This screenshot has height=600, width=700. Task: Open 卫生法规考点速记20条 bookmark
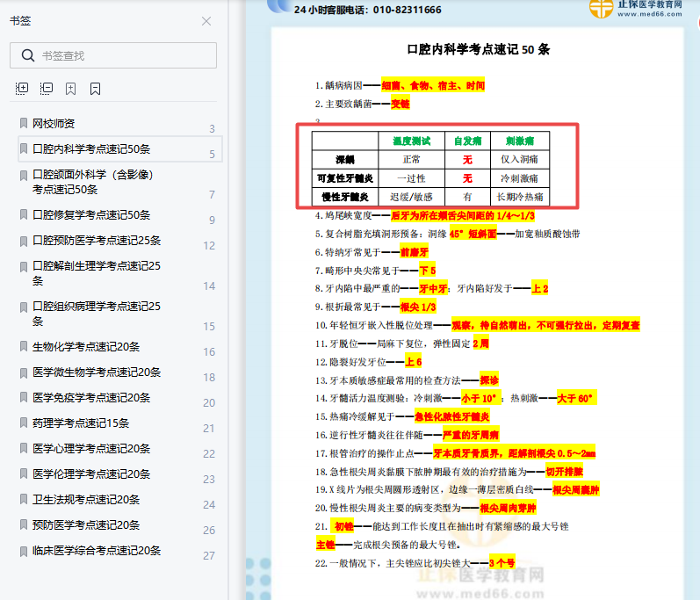pyautogui.click(x=85, y=499)
